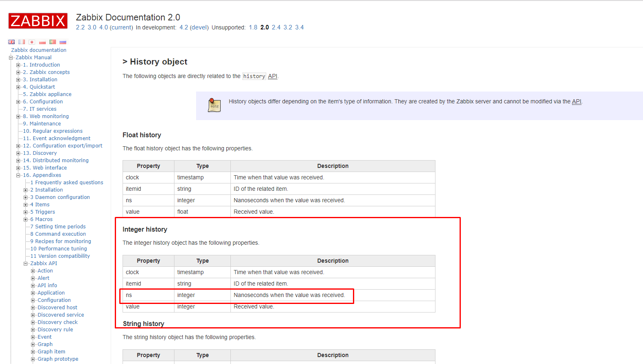This screenshot has width=643, height=364.
Task: Open documentation 4.0 (current)
Action: coord(116,27)
